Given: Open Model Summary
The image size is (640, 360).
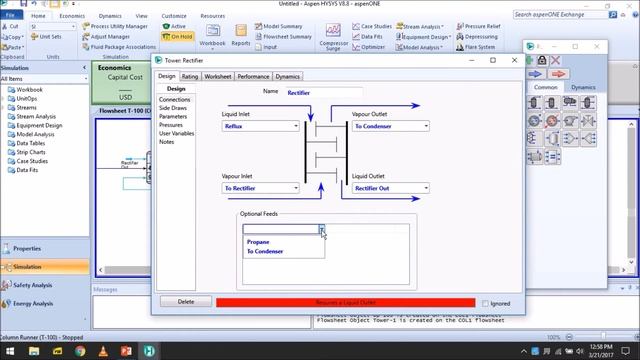Looking at the screenshot, I should 279,26.
